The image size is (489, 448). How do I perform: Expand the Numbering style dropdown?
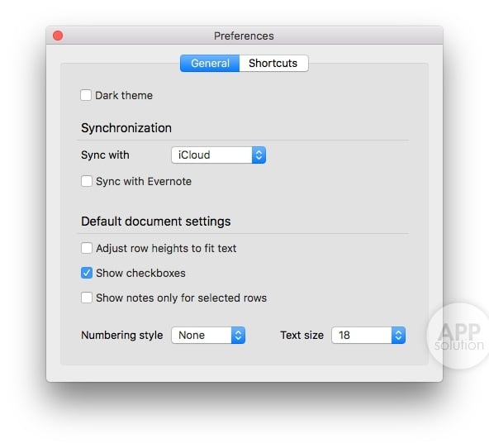(208, 335)
